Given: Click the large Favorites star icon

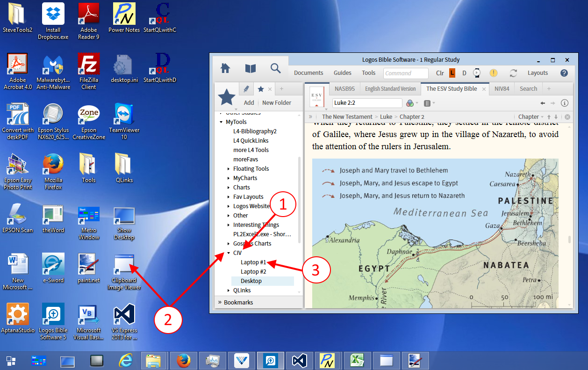Looking at the screenshot, I should [x=227, y=97].
